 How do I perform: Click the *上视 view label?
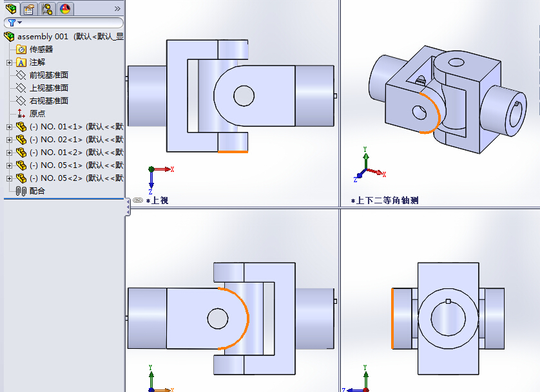click(157, 200)
